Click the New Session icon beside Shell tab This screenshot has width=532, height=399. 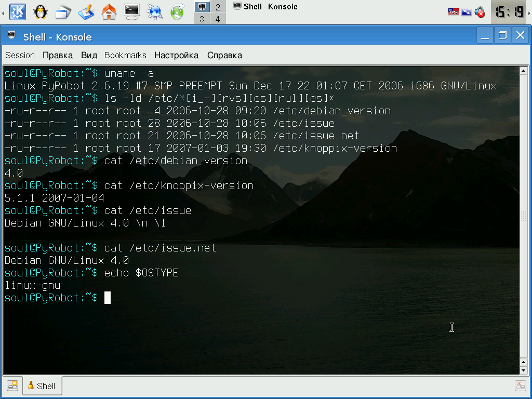coord(12,385)
